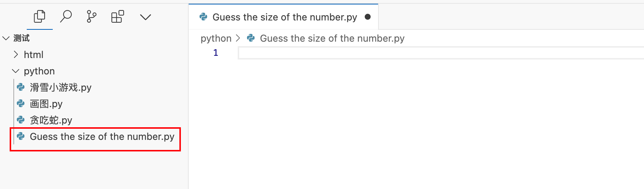This screenshot has height=189, width=644.
Task: Switch to the Guess the size of the number.py tab
Action: [x=284, y=17]
